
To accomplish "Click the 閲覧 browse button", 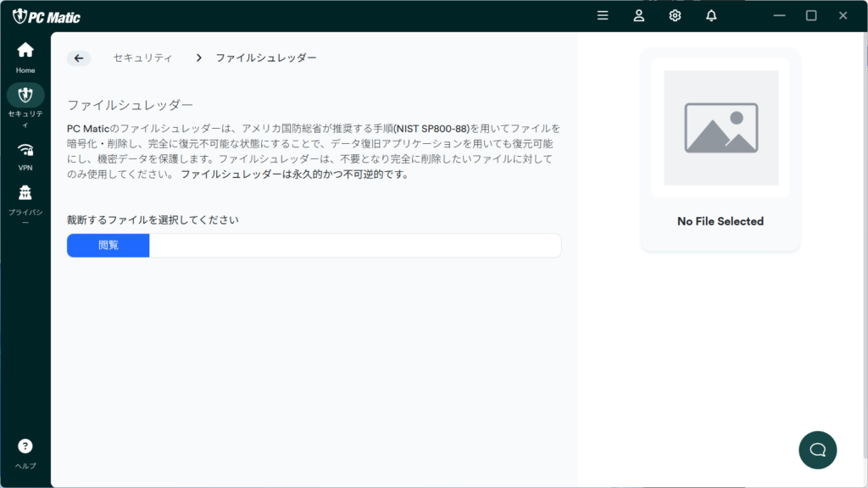I will pyautogui.click(x=108, y=245).
